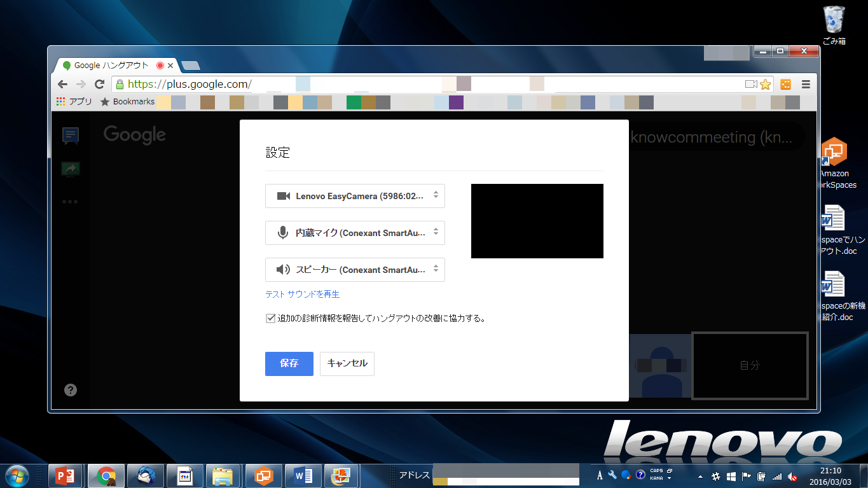Click the green padlock site-security icon
Viewport: 868px width, 488px height.
(x=119, y=84)
